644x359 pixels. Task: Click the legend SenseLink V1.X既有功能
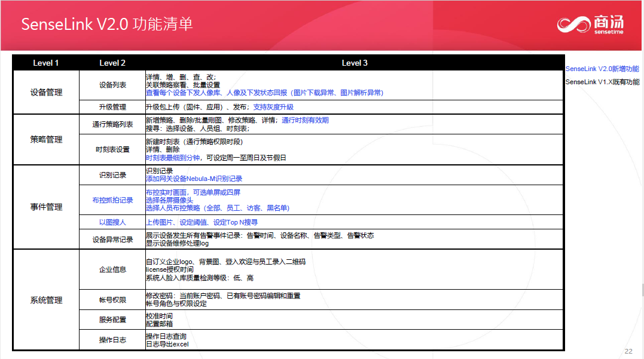point(602,82)
